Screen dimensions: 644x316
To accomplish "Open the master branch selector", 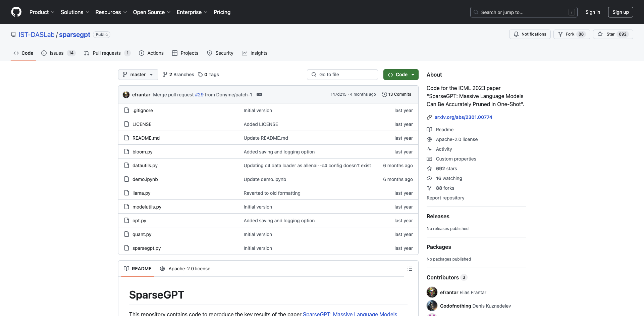I will coord(138,75).
